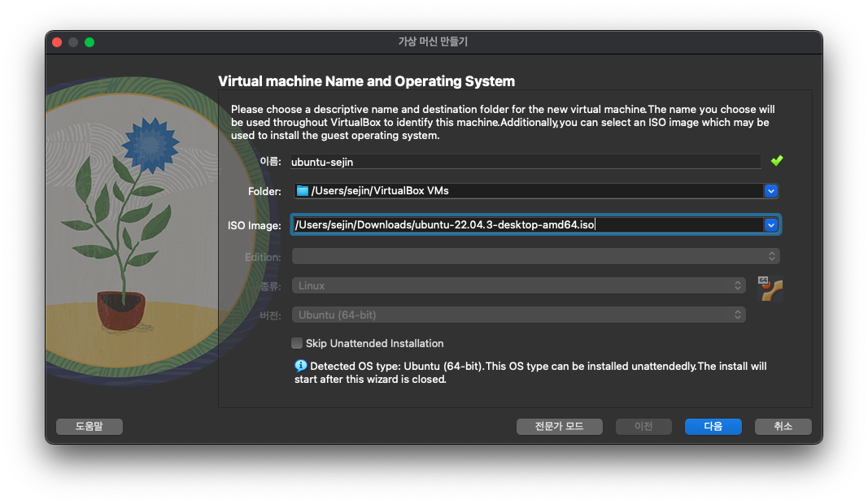Click the ubuntu-sejin name input field
This screenshot has width=868, height=504.
click(526, 162)
